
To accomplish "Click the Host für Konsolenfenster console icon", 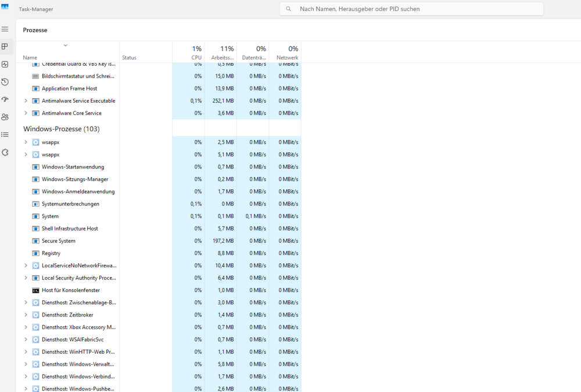I will (x=35, y=290).
